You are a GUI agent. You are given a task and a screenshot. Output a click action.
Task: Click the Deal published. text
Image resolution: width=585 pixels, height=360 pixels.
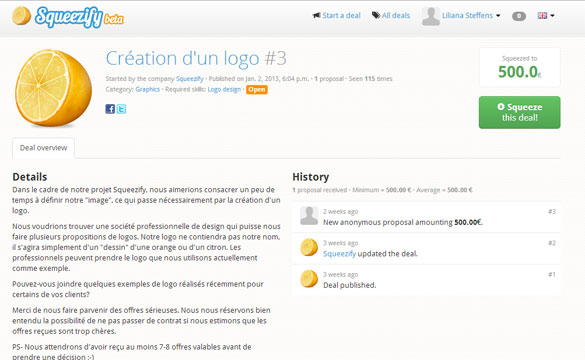pos(350,285)
